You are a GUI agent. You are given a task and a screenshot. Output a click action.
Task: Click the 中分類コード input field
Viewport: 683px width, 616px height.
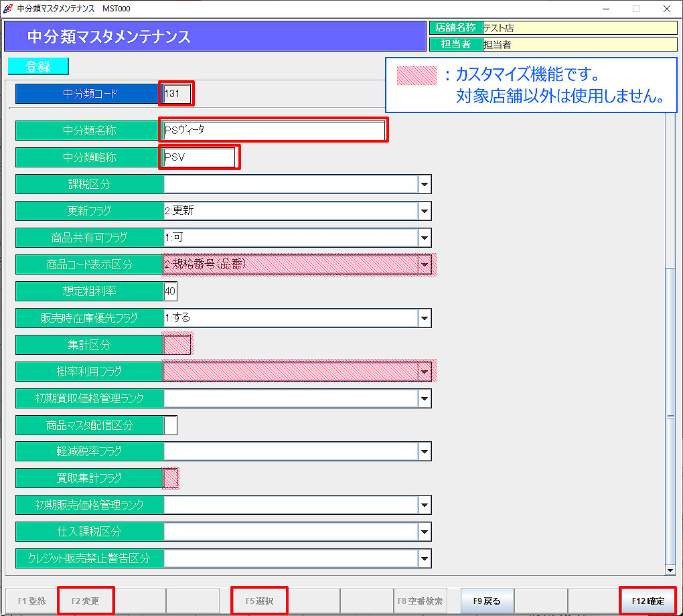[177, 93]
